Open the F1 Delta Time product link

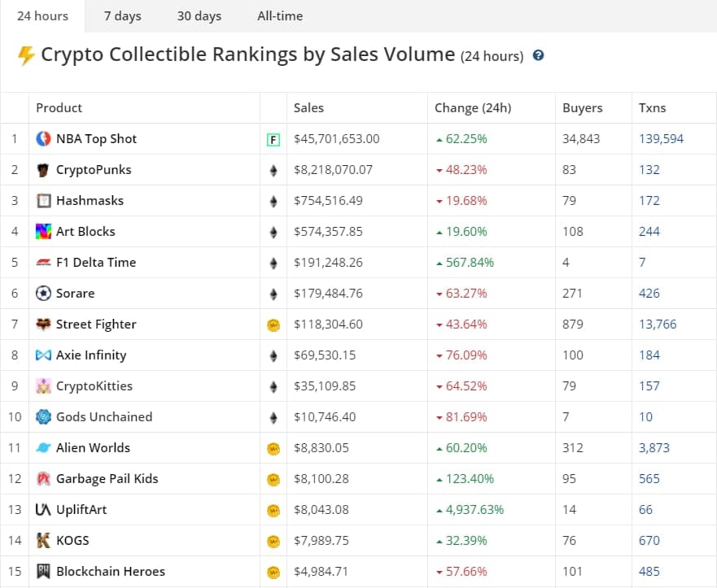click(96, 263)
